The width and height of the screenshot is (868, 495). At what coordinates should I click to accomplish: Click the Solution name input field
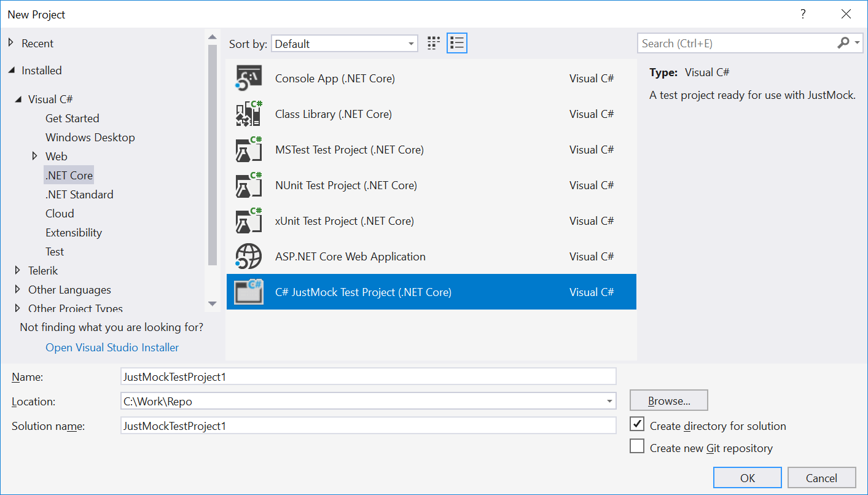pyautogui.click(x=369, y=425)
